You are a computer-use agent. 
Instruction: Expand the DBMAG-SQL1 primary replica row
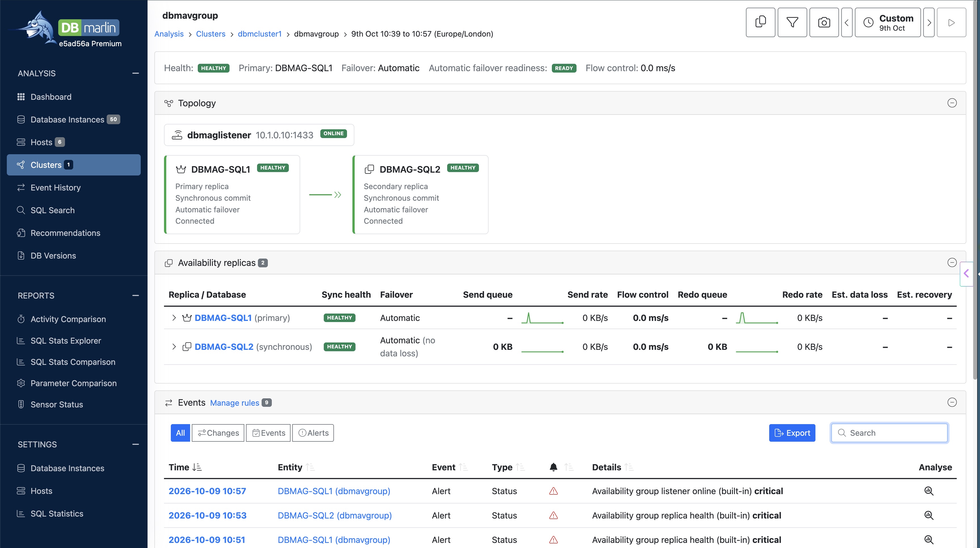(174, 318)
